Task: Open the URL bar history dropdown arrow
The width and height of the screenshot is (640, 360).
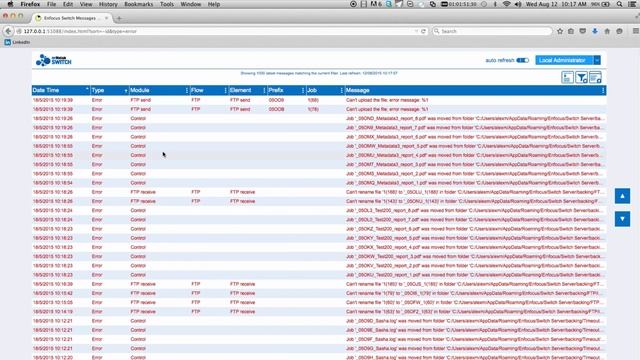Action: [416, 31]
